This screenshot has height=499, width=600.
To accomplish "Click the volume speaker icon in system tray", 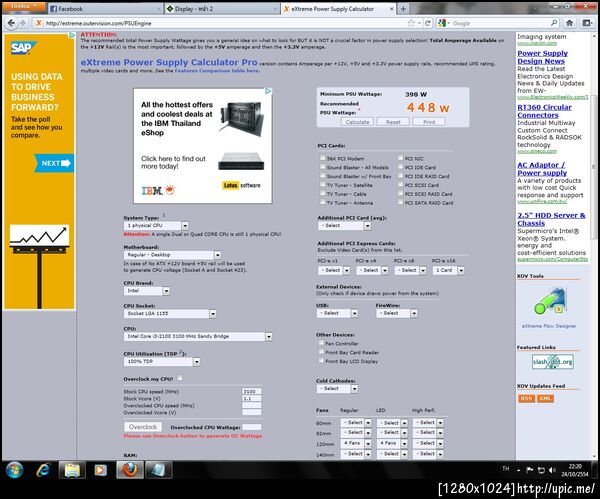I will (552, 470).
